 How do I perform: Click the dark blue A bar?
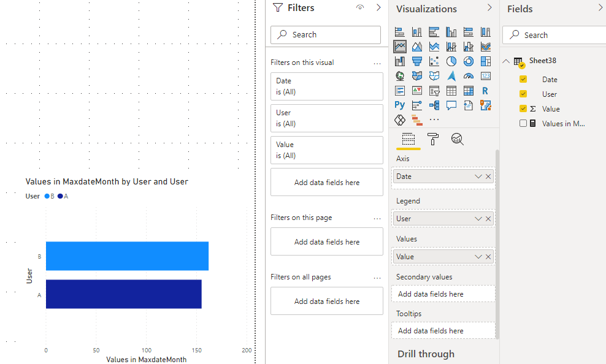pos(124,294)
